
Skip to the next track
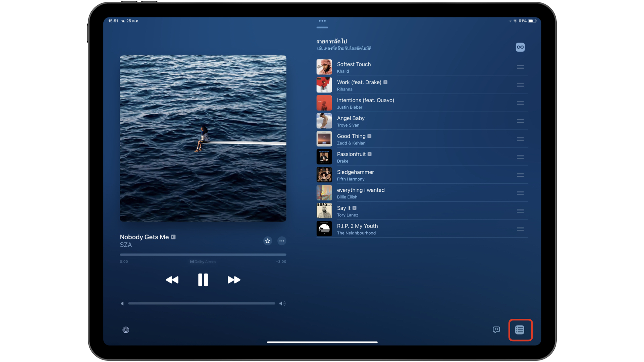[234, 280]
